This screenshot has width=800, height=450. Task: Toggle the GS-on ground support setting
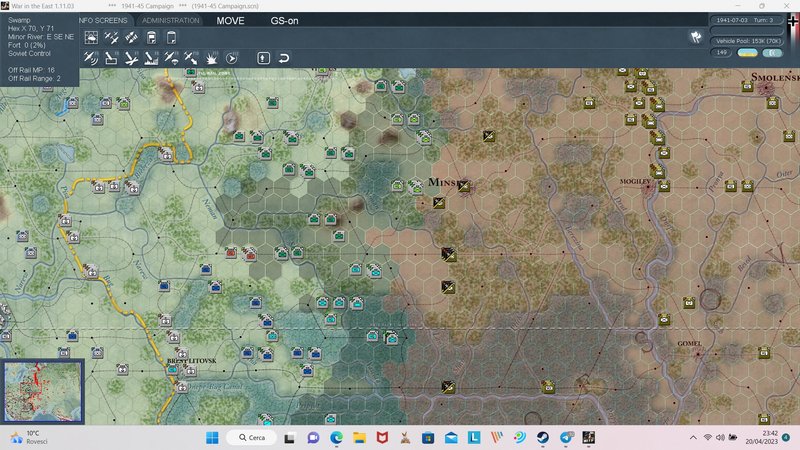point(284,21)
